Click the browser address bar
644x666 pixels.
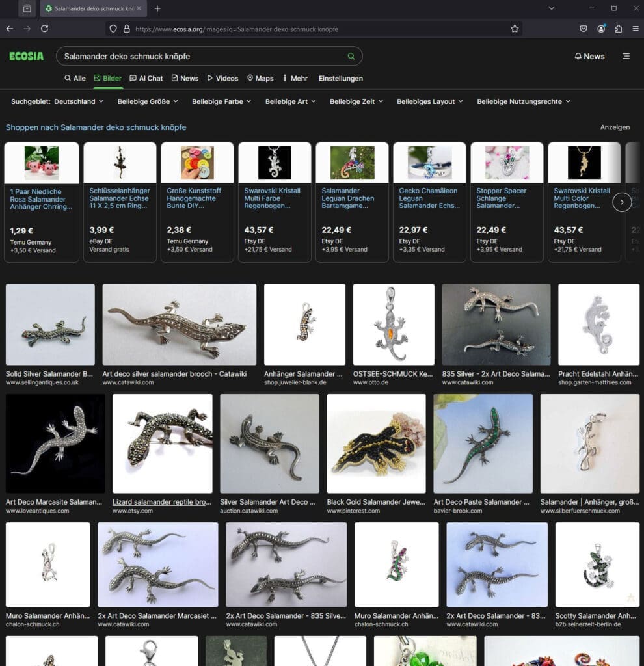point(314,29)
